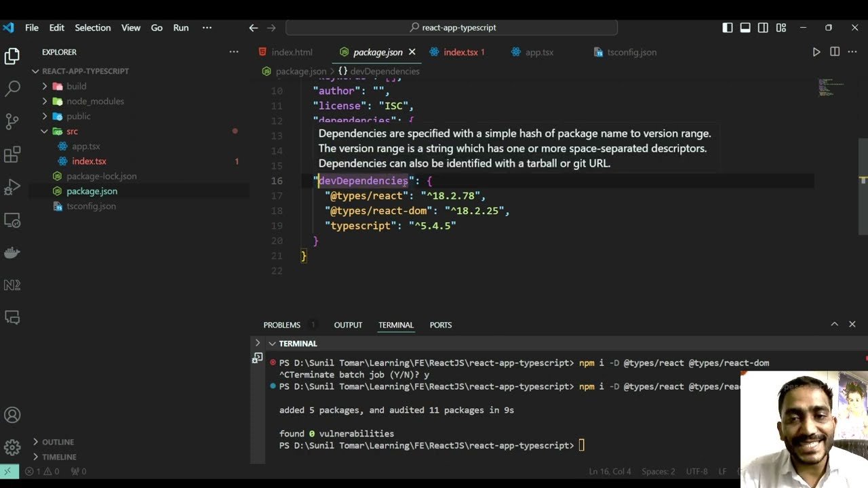Open the Docker view
This screenshot has width=868, height=488.
[x=12, y=253]
